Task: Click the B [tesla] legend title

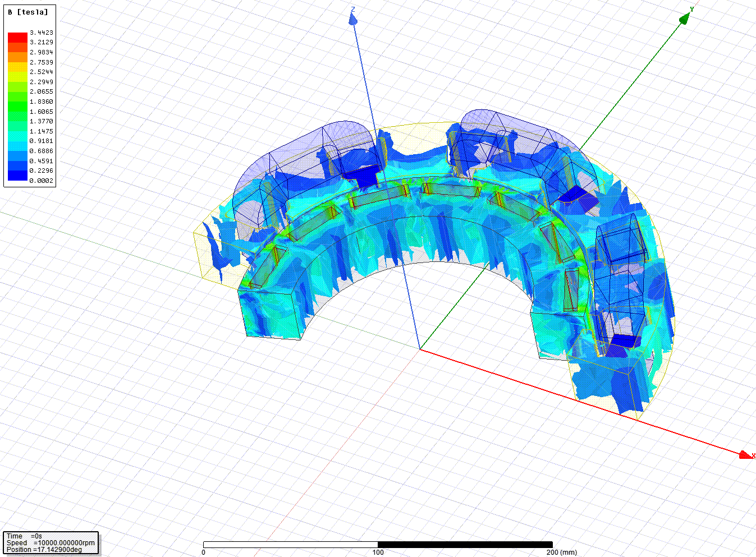Action: tap(28, 12)
